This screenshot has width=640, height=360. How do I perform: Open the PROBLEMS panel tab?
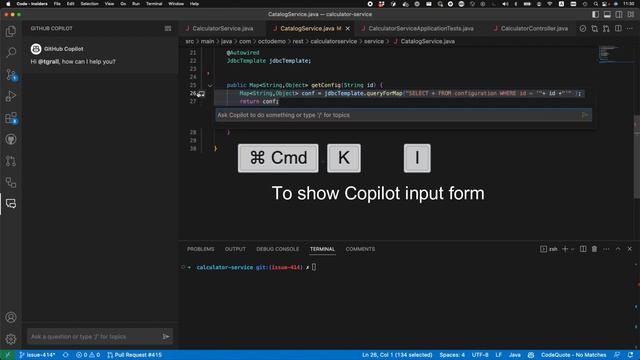[200, 249]
